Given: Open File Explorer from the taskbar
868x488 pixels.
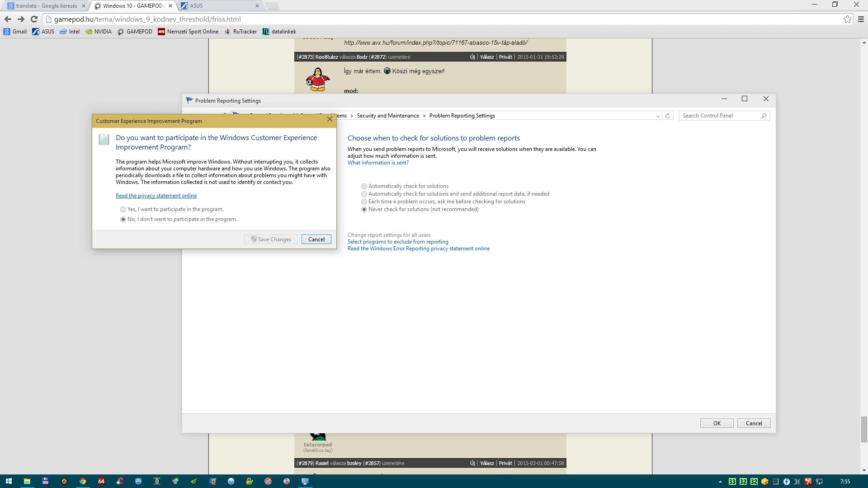Looking at the screenshot, I should pos(27,481).
